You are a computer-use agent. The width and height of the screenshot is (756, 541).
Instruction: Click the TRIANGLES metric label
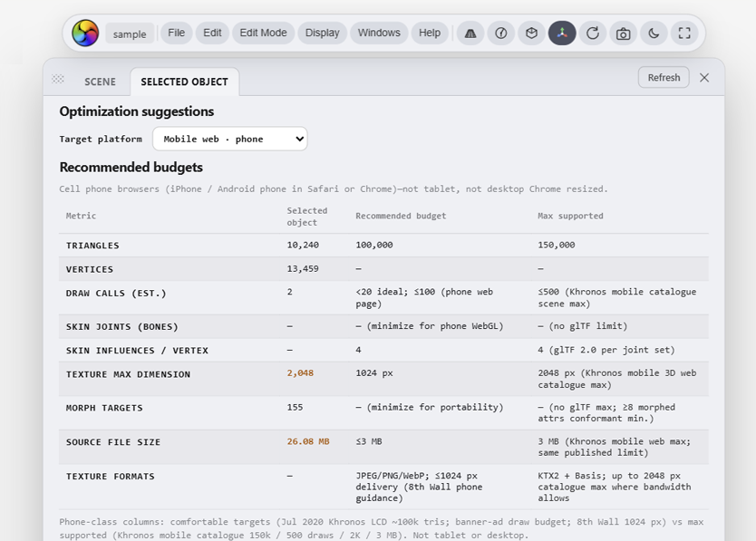[92, 246]
